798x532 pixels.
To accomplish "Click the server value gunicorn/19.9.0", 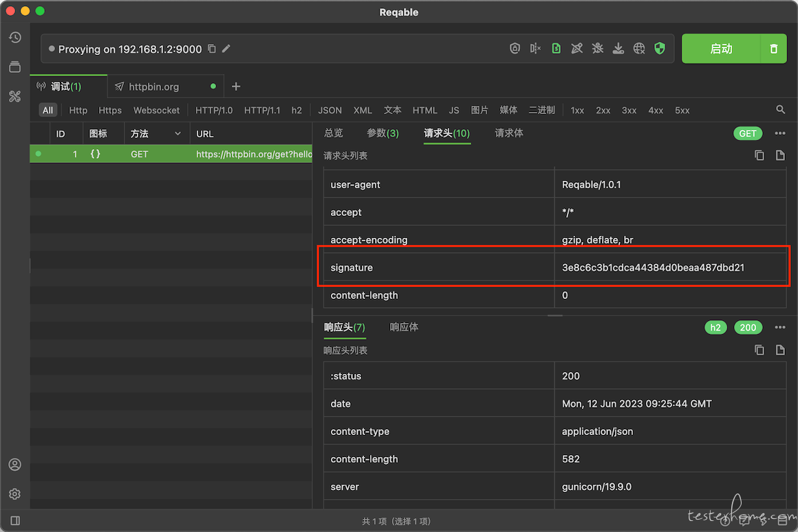I will click(596, 487).
